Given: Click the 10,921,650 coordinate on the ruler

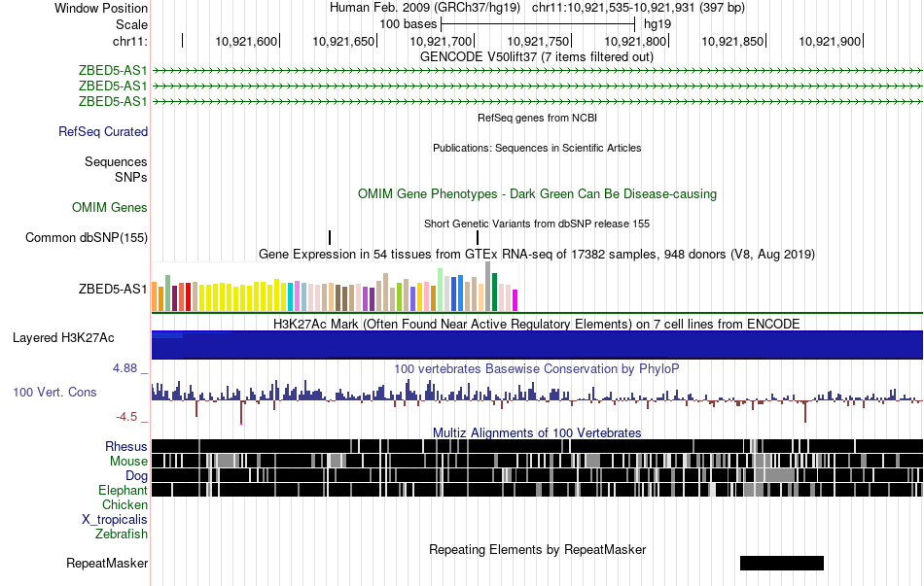Looking at the screenshot, I should point(343,41).
